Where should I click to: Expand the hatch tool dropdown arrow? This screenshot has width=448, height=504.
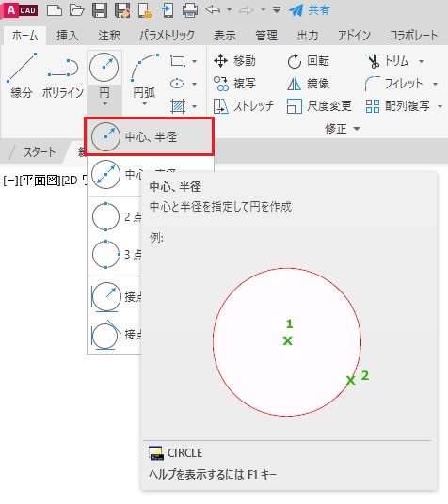pos(194,106)
